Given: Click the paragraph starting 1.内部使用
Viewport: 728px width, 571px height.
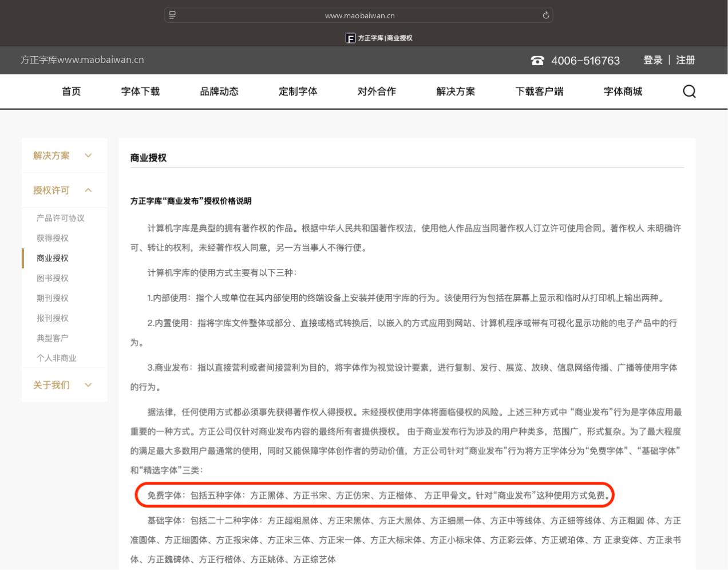Looking at the screenshot, I should tap(407, 298).
